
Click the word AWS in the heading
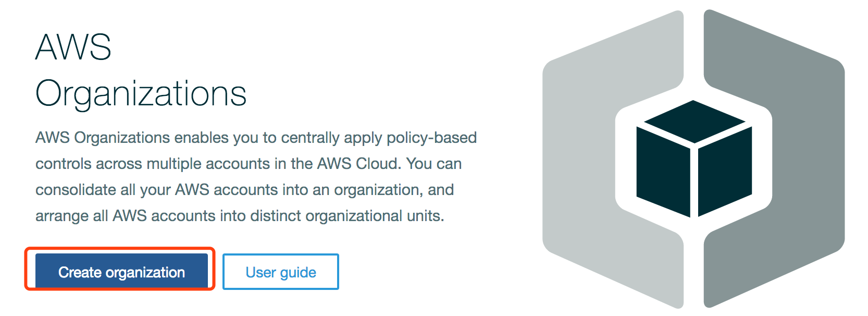73,47
